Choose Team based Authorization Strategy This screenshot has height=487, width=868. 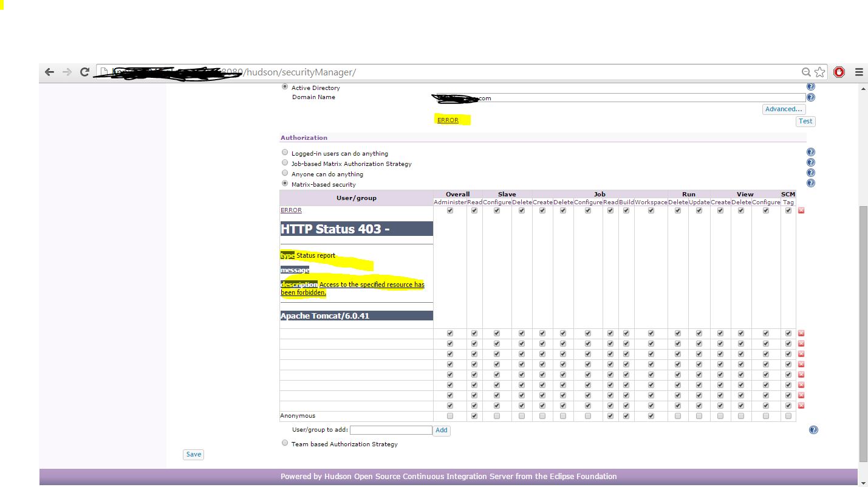click(x=285, y=443)
